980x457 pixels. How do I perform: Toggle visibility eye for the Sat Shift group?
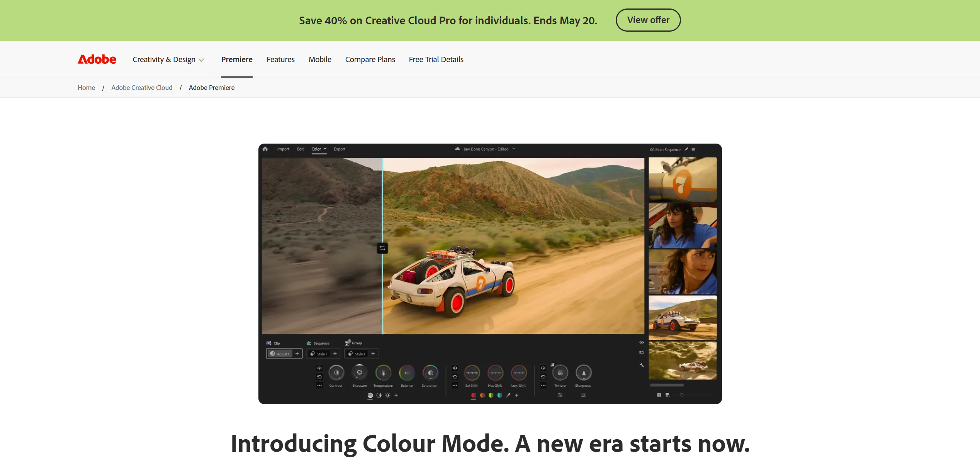tap(455, 368)
